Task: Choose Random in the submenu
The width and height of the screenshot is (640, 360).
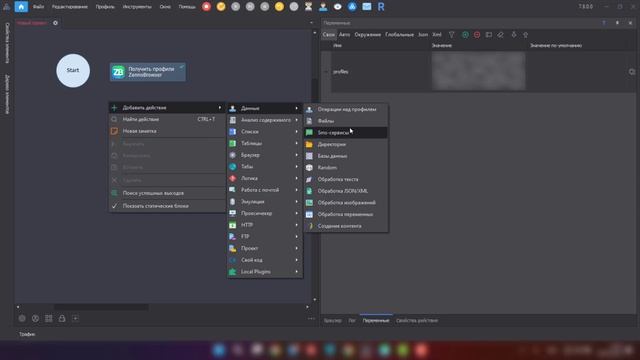Action: (346, 168)
